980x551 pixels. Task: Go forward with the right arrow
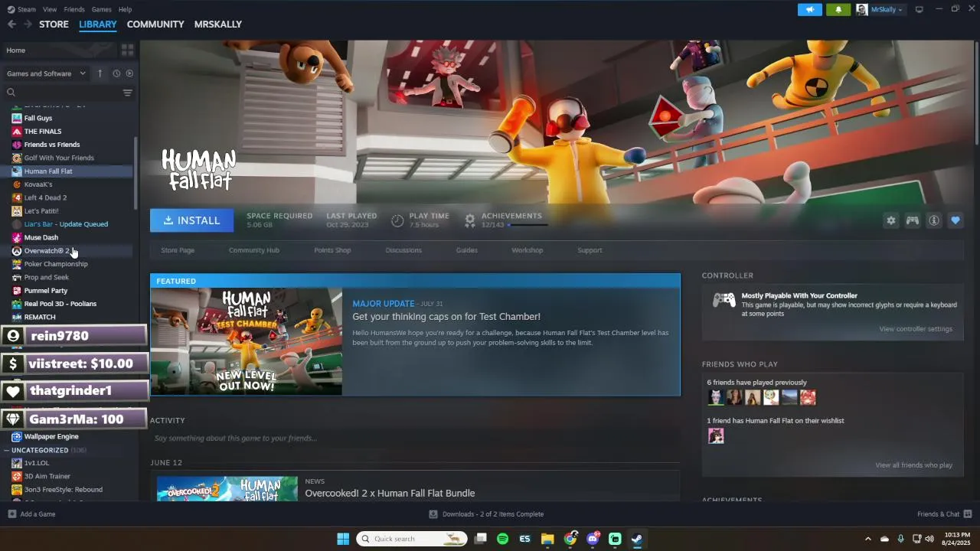click(x=28, y=24)
